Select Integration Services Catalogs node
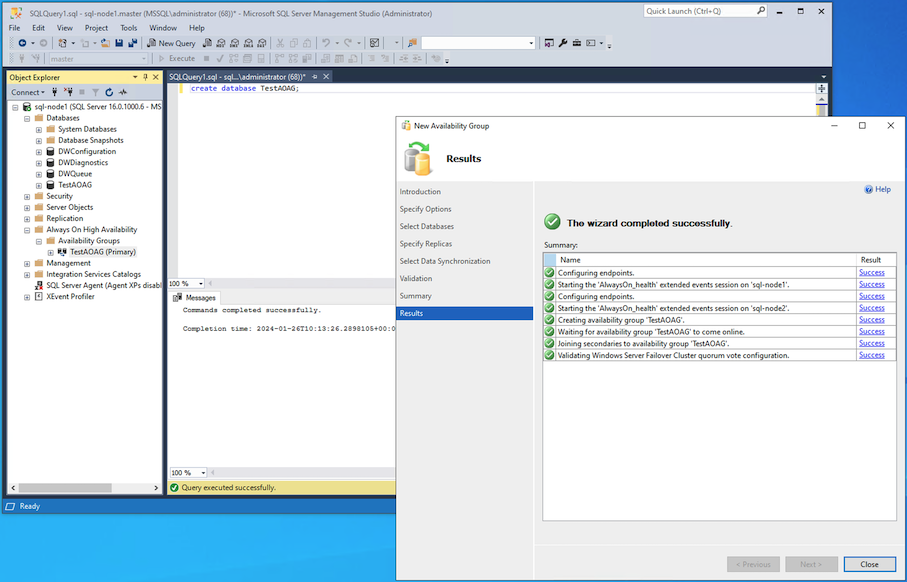The height and width of the screenshot is (582, 907). click(x=93, y=274)
